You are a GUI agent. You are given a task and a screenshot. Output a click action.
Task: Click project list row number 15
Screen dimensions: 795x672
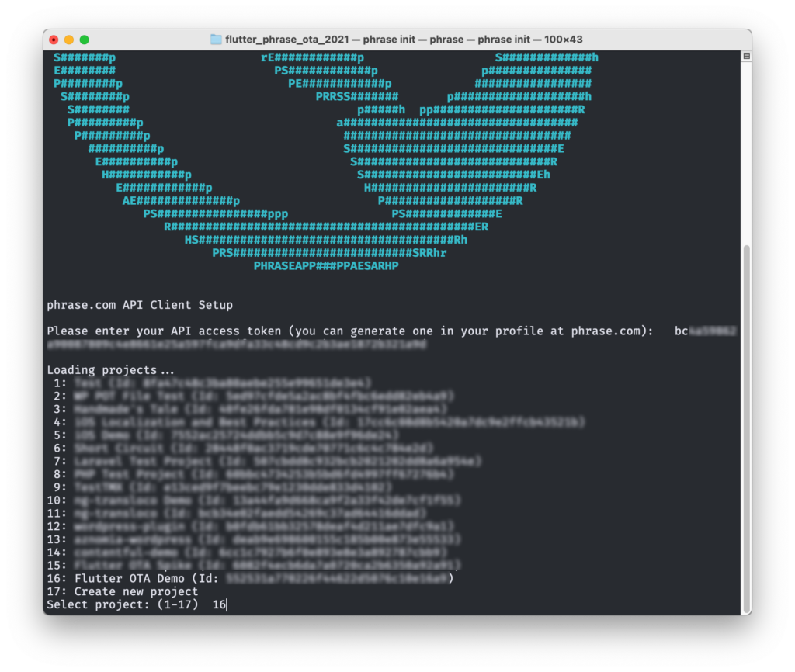pos(254,566)
